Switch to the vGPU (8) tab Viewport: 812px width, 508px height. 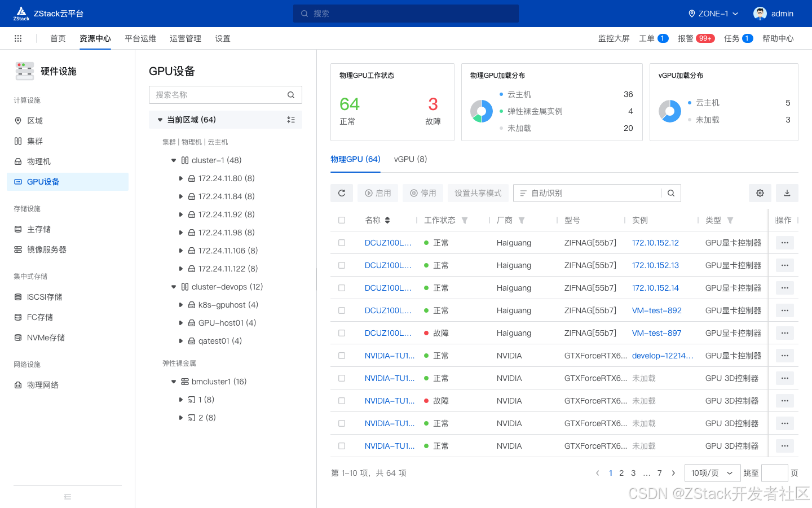tap(410, 159)
